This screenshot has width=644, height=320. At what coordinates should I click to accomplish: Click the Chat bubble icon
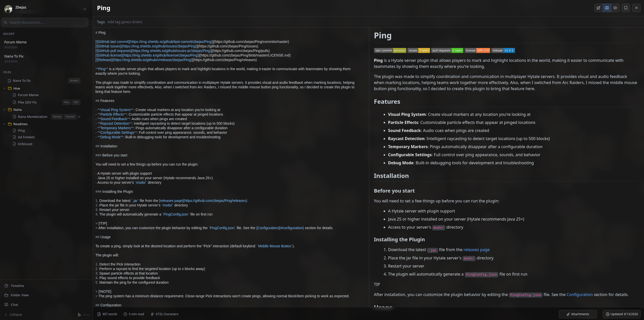[6, 305]
